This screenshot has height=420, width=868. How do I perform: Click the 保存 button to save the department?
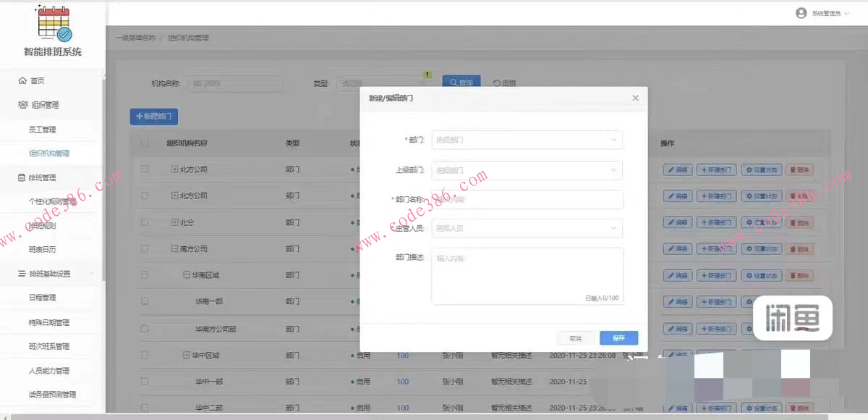tap(619, 337)
